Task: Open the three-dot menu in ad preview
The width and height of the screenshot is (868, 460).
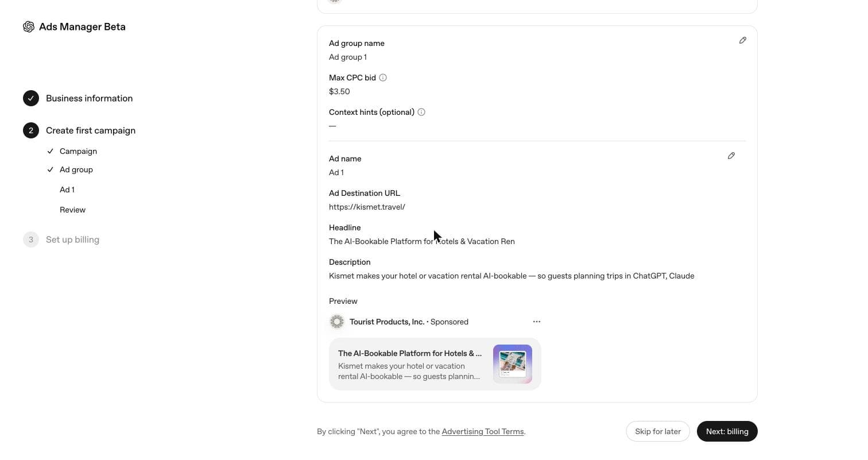Action: pyautogui.click(x=537, y=322)
